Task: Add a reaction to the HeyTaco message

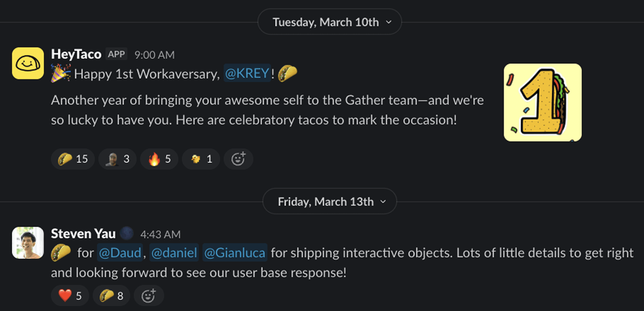Action: pos(238,159)
